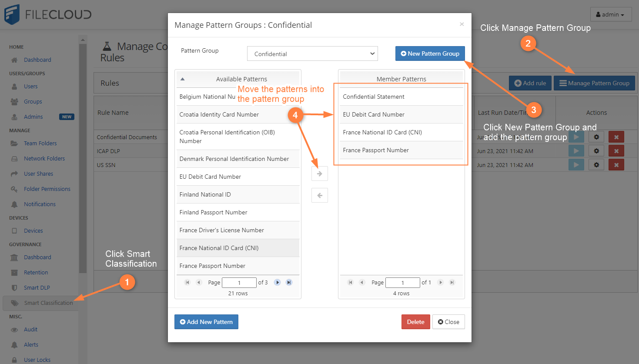The height and width of the screenshot is (364, 639).
Task: Navigate to Smart DLP in sidebar
Action: tap(37, 288)
